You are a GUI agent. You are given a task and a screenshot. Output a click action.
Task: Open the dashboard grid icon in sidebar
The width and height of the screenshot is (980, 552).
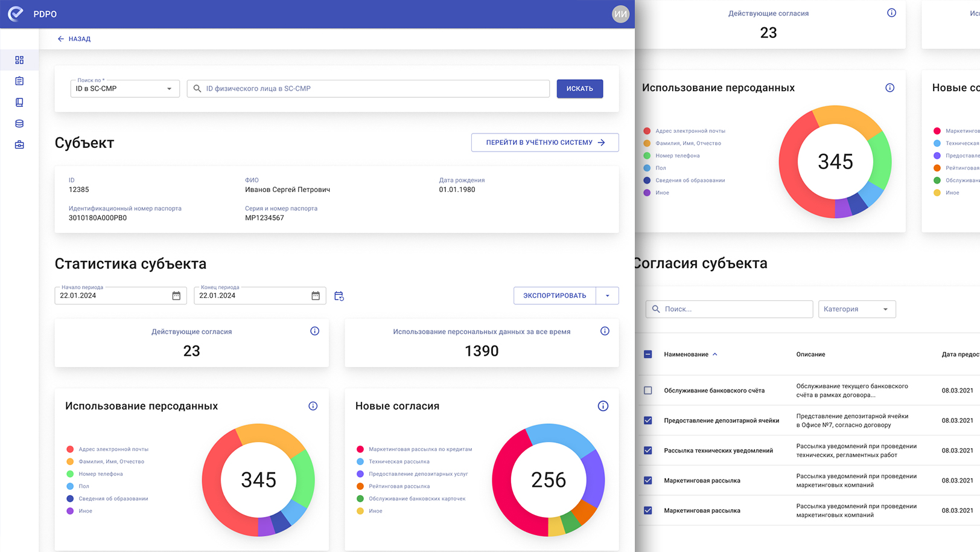click(19, 60)
